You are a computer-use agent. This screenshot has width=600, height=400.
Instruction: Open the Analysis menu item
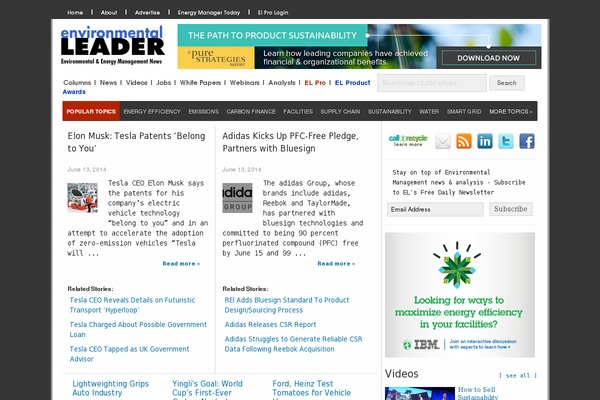tap(282, 83)
